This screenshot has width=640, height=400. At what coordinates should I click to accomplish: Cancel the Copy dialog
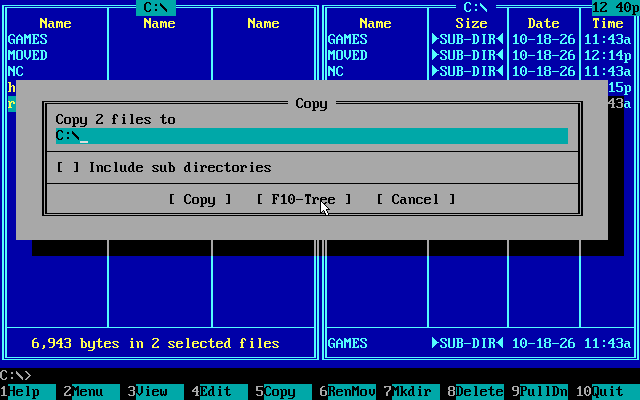[415, 199]
